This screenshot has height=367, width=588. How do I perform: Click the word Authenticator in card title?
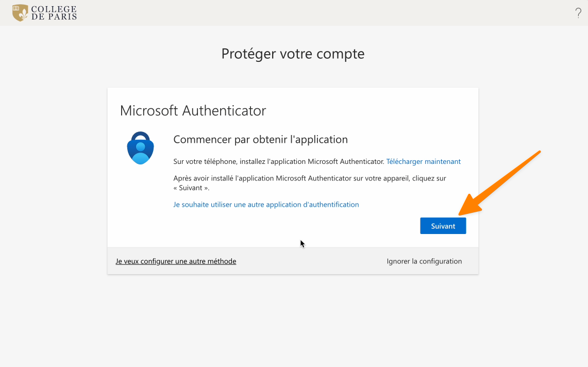click(x=224, y=110)
